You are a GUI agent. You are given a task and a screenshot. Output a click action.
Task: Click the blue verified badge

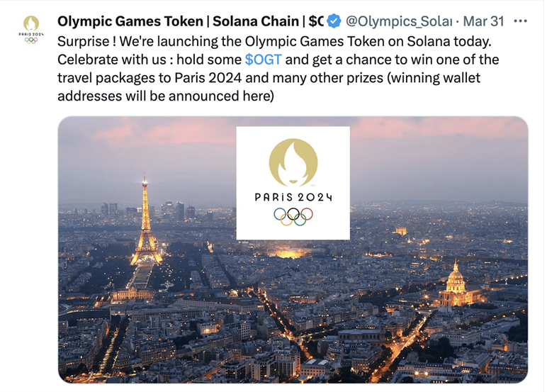click(334, 21)
